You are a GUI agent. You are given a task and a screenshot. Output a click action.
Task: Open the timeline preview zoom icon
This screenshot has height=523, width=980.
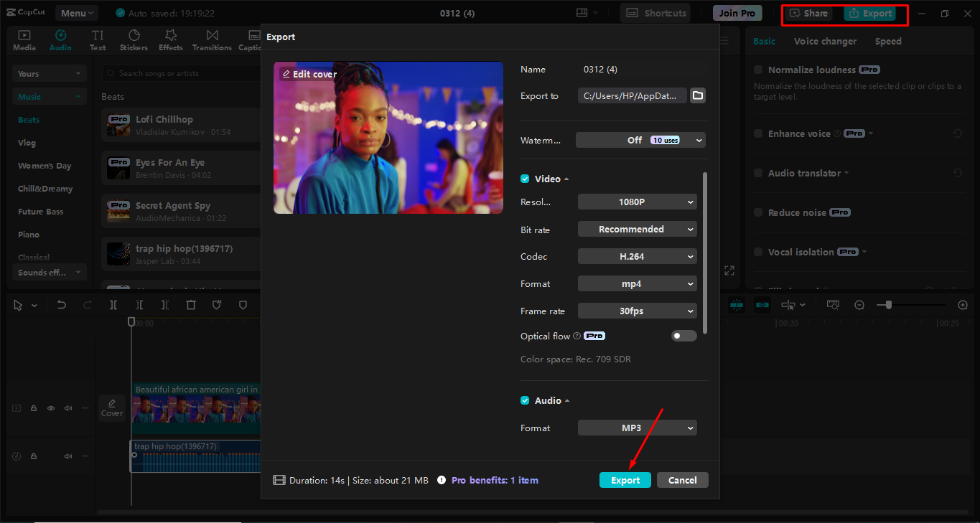point(832,304)
